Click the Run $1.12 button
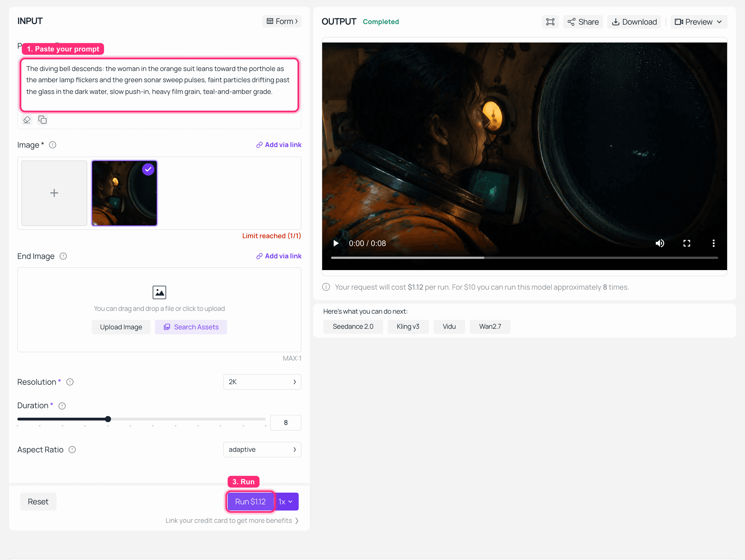Image resolution: width=745 pixels, height=560 pixels. (x=250, y=502)
